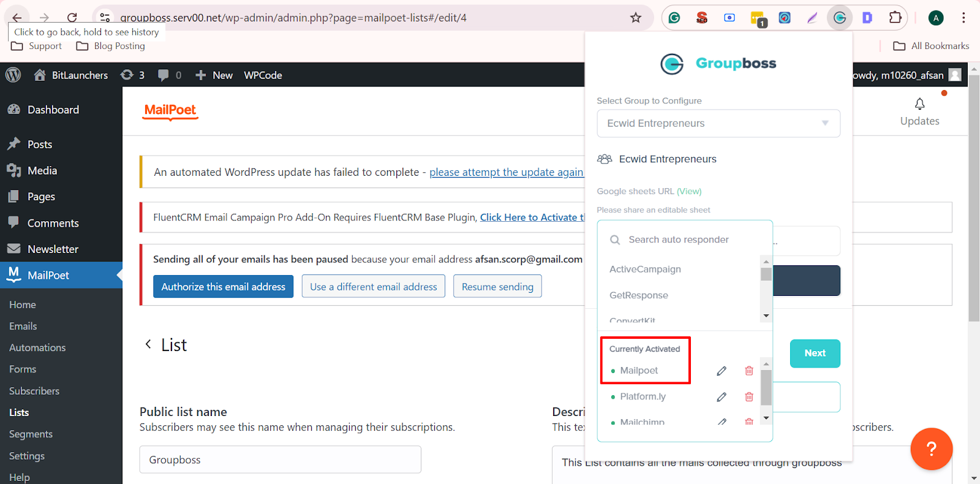Click 'Click Here to Activate' FluentCRM link
Screen dimensions: 980x484
click(x=532, y=217)
